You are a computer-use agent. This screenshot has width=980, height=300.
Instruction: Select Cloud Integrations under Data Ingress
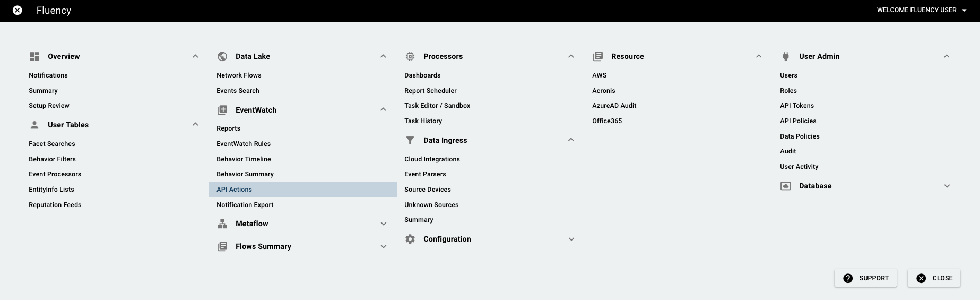pos(432,159)
